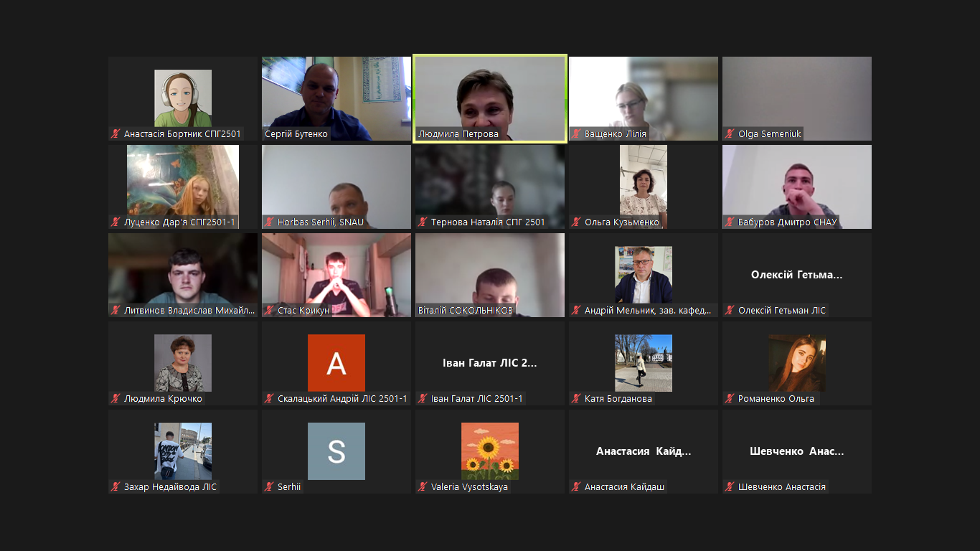Screen dimensions: 980x551
Task: Click the name label 'Сергій Бутенко'
Action: click(296, 134)
